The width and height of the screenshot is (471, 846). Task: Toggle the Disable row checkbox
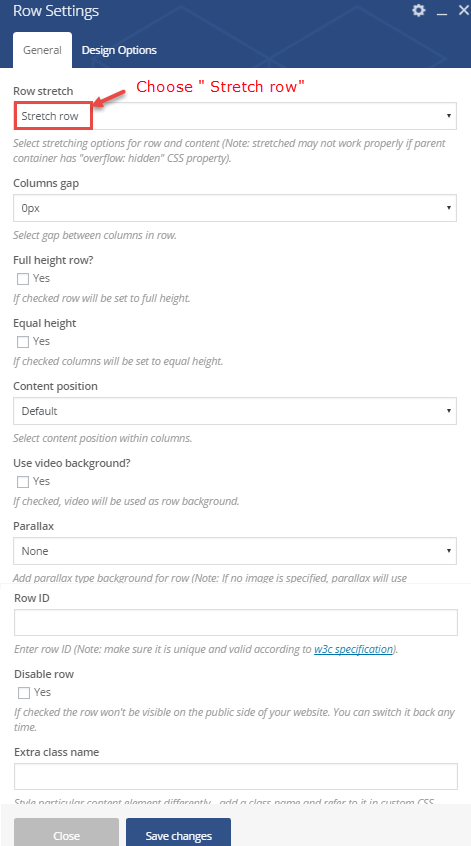pos(24,692)
